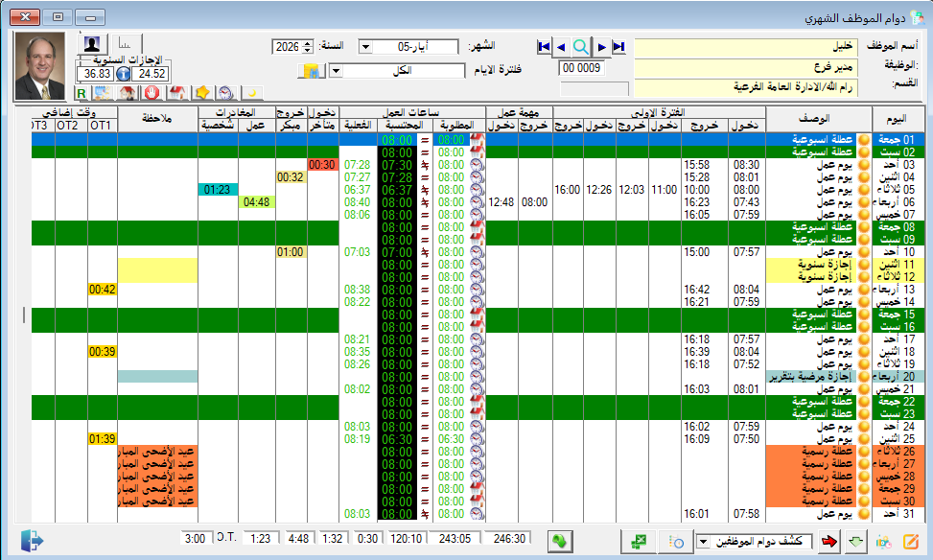Image resolution: width=933 pixels, height=560 pixels.
Task: Click the employee number field 00 0009
Action: pyautogui.click(x=581, y=68)
